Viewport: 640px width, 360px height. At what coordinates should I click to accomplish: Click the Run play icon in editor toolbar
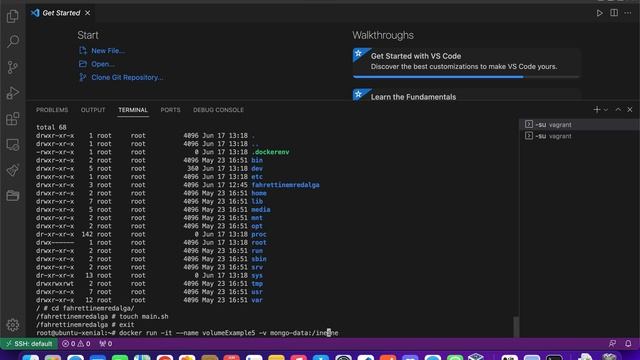(599, 13)
